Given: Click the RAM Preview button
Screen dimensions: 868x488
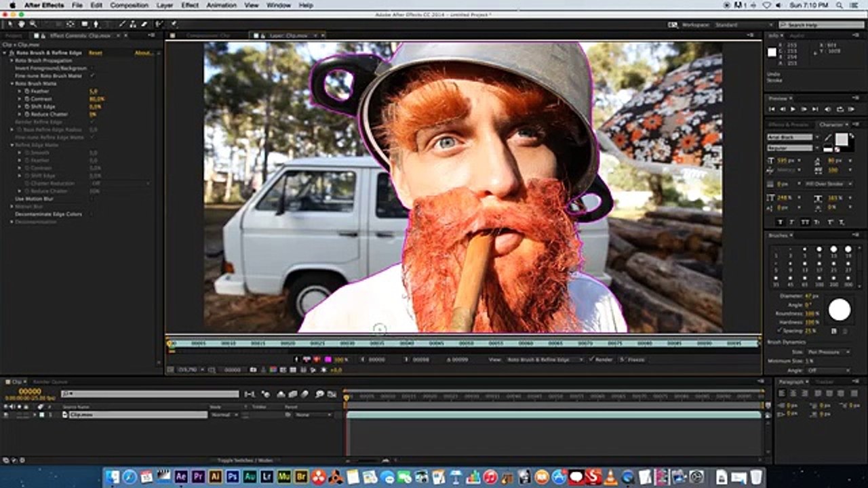Looking at the screenshot, I should point(851,109).
